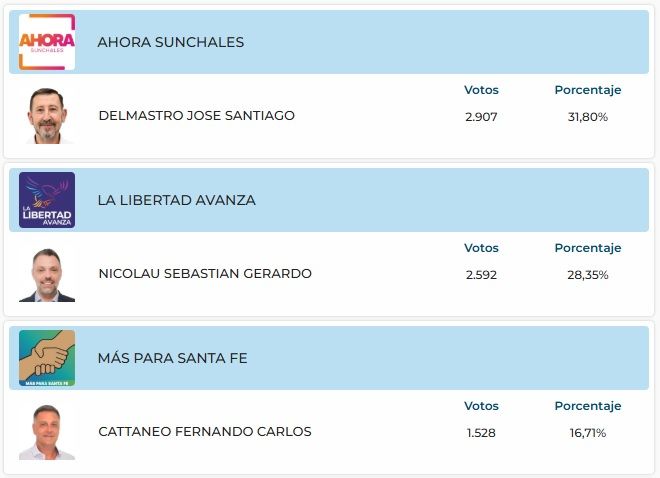660x478 pixels.
Task: Open Cattaneo Fernando Carlos's candidate photo
Action: (x=47, y=432)
